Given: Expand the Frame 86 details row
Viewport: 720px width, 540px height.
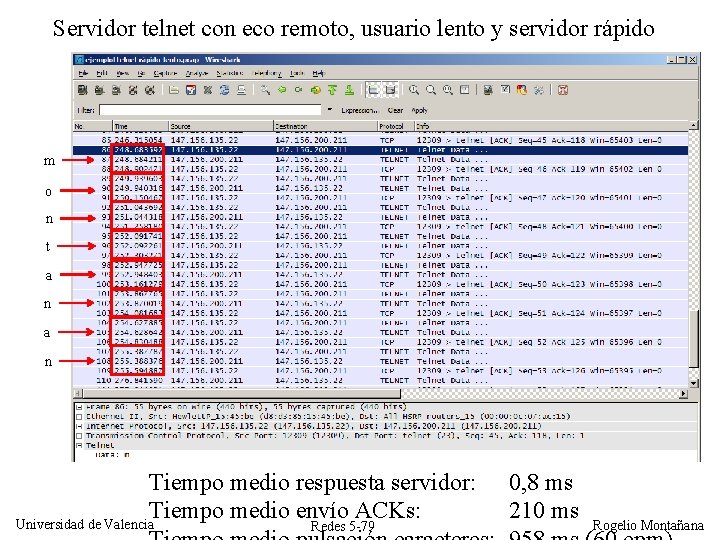Looking at the screenshot, I should point(79,407).
